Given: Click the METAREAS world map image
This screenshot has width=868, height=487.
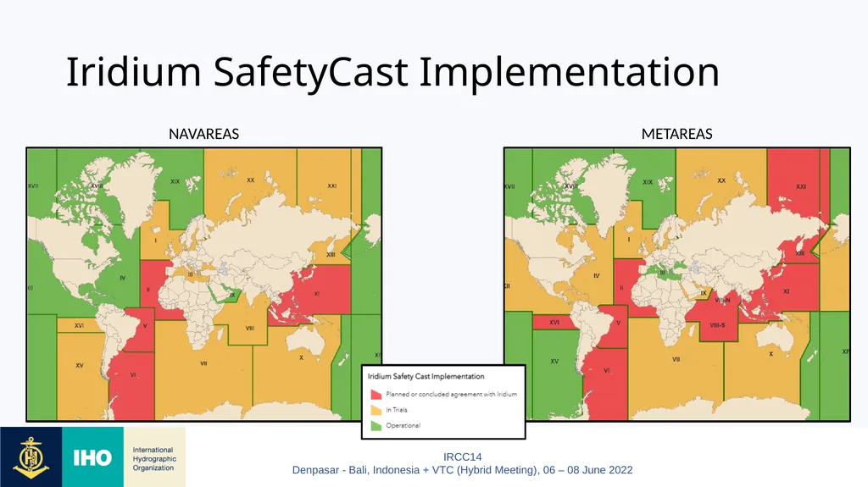Looking at the screenshot, I should pos(677,285).
